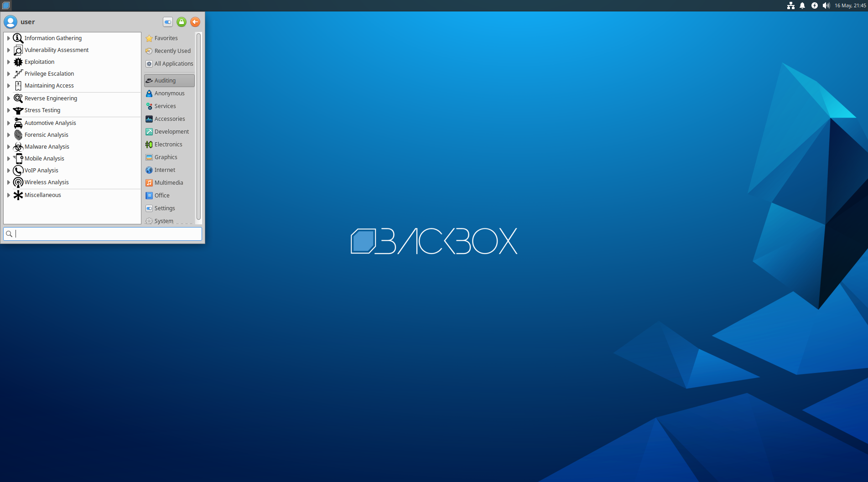Expand Information Gathering tree arrow
The height and width of the screenshot is (482, 868).
pos(8,38)
